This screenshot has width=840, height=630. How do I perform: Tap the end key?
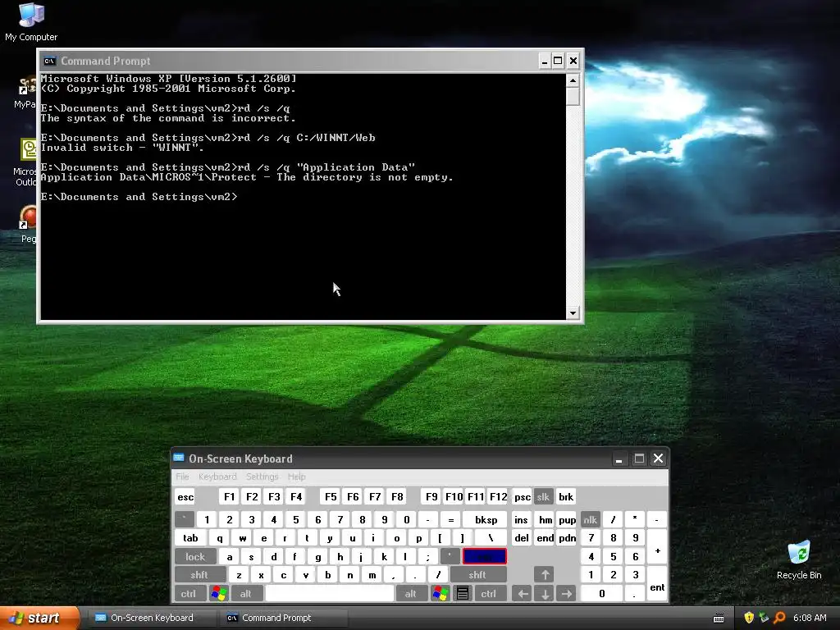tap(546, 538)
